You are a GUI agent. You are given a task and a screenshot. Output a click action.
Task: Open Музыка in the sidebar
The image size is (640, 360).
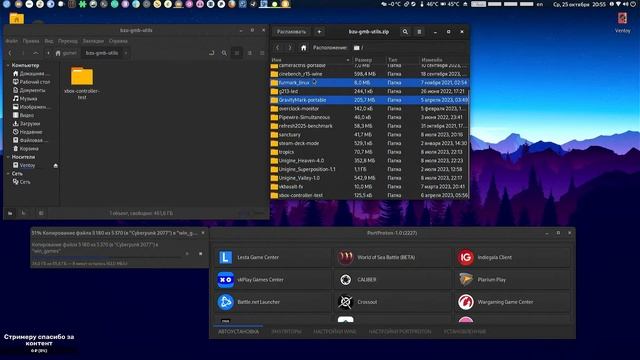(x=28, y=99)
